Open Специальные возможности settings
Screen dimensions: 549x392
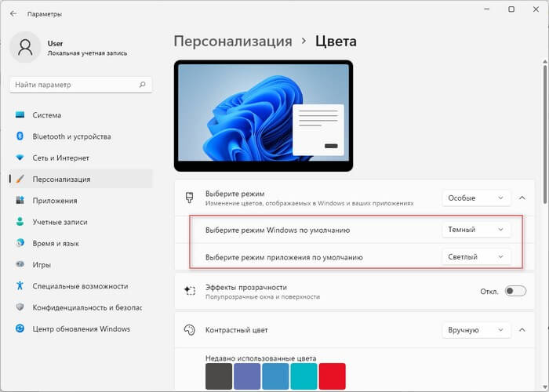pyautogui.click(x=82, y=285)
